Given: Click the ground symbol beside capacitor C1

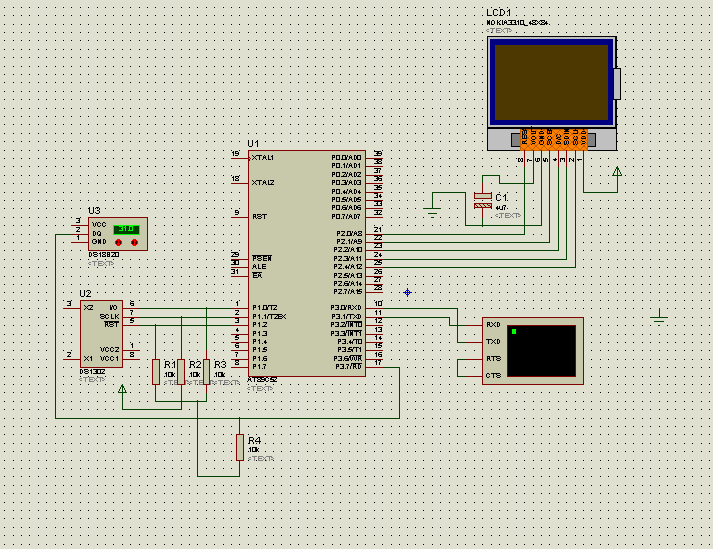Looking at the screenshot, I should pyautogui.click(x=432, y=212).
